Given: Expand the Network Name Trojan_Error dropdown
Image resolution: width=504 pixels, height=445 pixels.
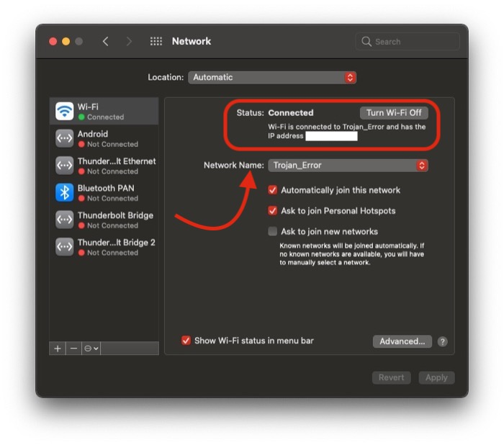Looking at the screenshot, I should point(348,166).
